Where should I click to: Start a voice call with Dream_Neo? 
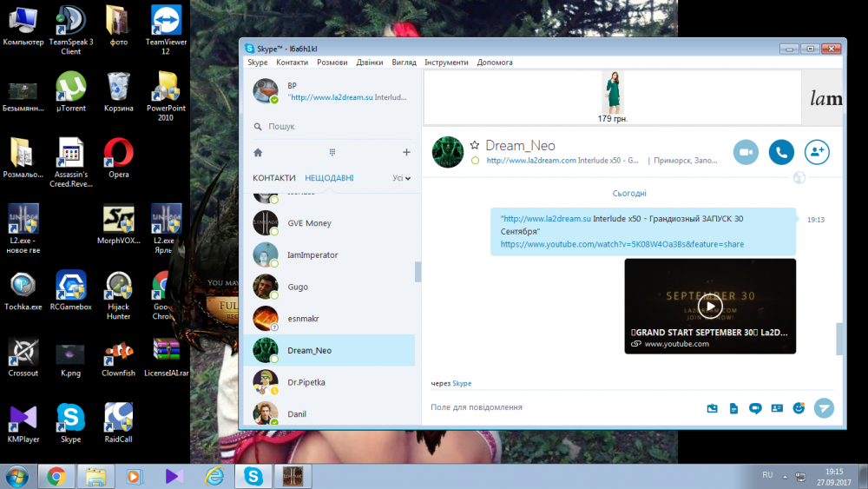[x=781, y=152]
